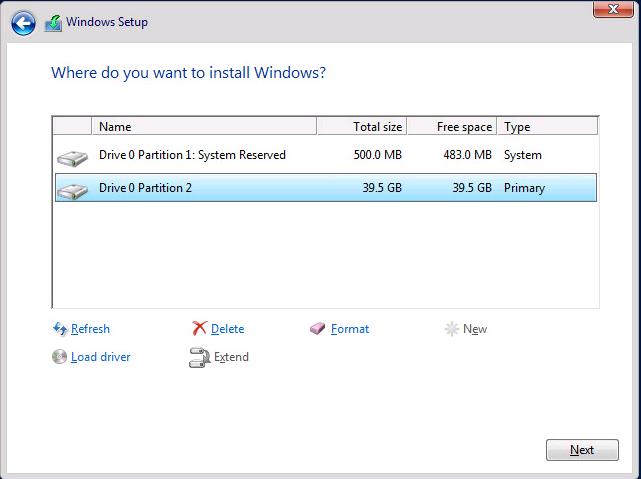Click 39.5 GB in Free space column
This screenshot has width=641, height=479.
(x=472, y=188)
